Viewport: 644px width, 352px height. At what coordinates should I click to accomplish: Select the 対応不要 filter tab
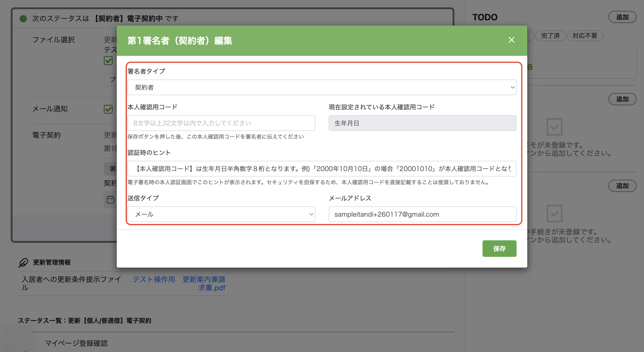tap(585, 36)
